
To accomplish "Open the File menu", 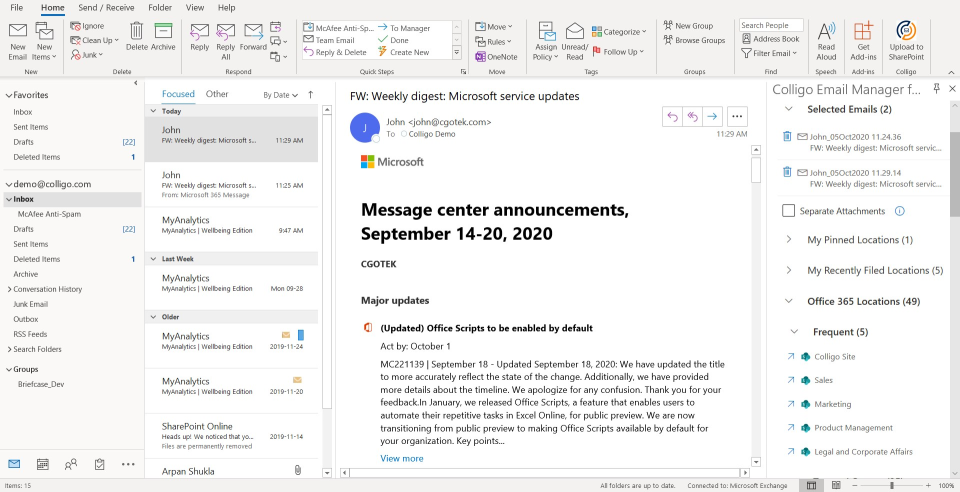I will 17,8.
